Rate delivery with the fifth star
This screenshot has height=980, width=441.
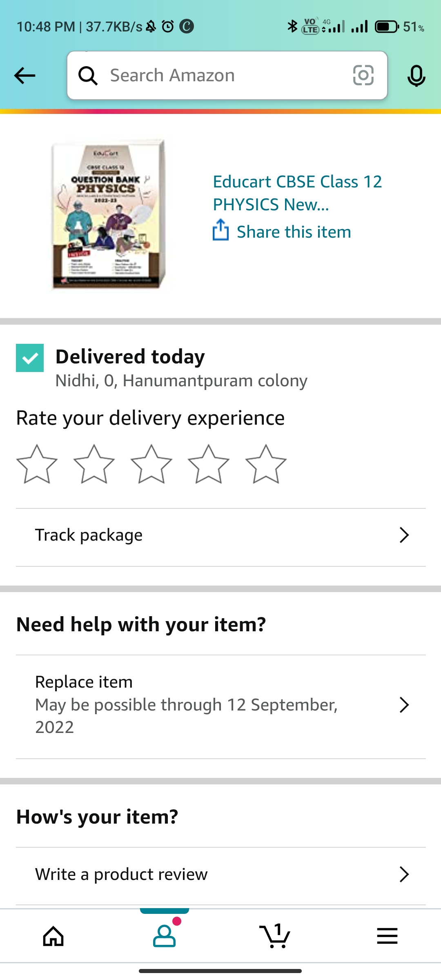[x=266, y=464]
